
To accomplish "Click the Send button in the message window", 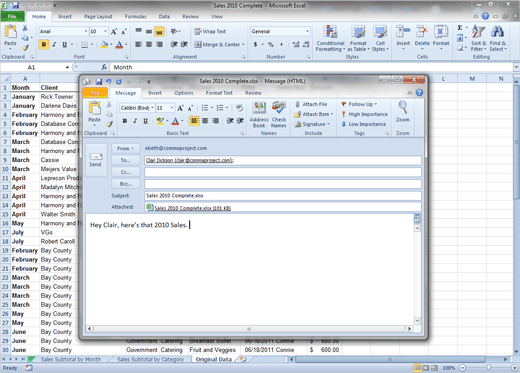I will (x=96, y=160).
